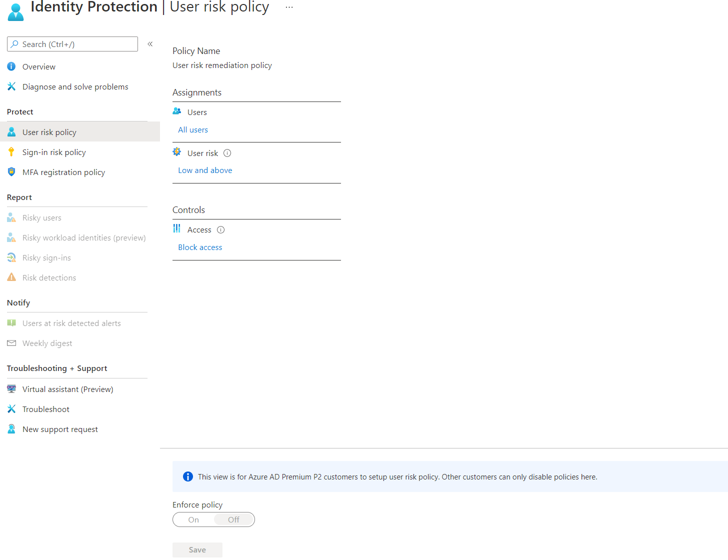The height and width of the screenshot is (560, 728).
Task: Click the Overview info icon in sidebar
Action: click(x=11, y=66)
